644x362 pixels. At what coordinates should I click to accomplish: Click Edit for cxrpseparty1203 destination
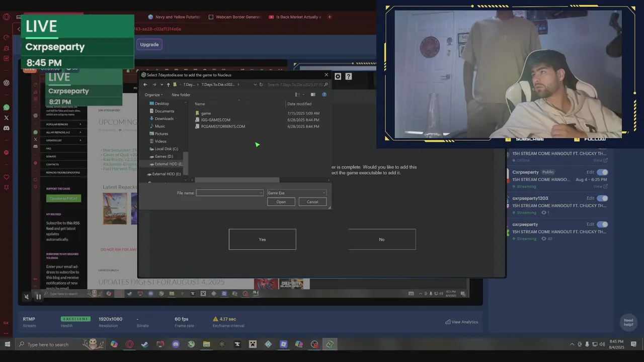click(x=590, y=198)
